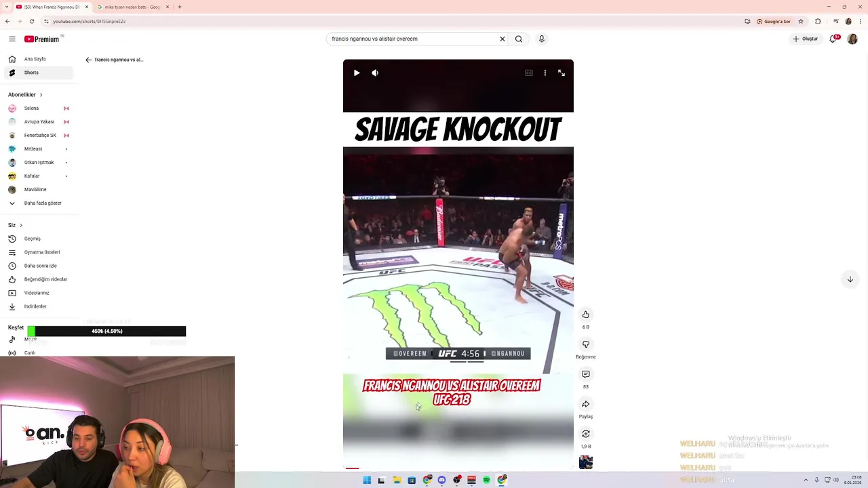
Task: Open Daha sonra izle list
Action: 37,266
